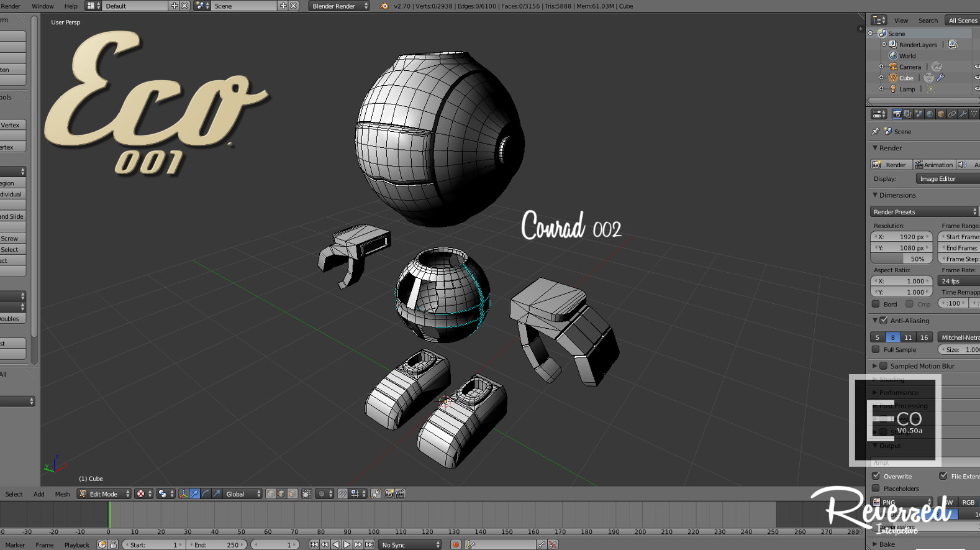Toggle the timeline preview range clock
The image size is (980, 550).
[x=102, y=544]
